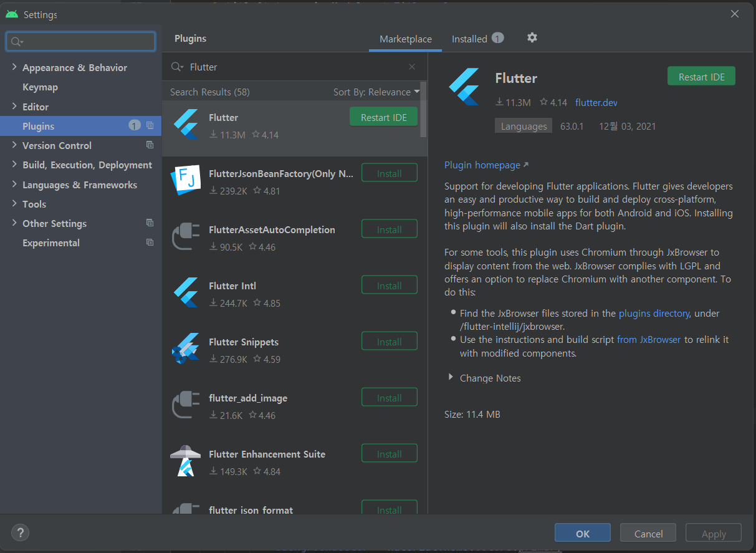Click Restart IDE in details pane
Screen dimensions: 756x553
(x=701, y=77)
